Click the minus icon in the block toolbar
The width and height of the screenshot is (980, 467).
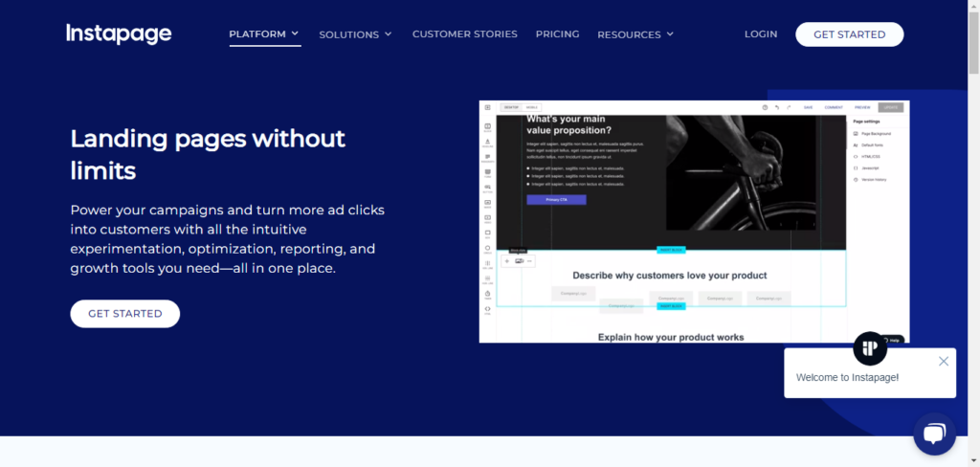[x=530, y=260]
